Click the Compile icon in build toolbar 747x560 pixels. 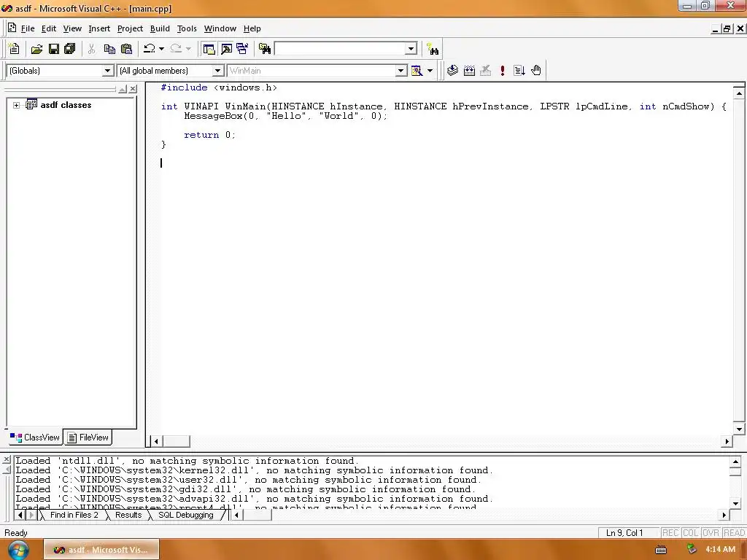point(452,71)
